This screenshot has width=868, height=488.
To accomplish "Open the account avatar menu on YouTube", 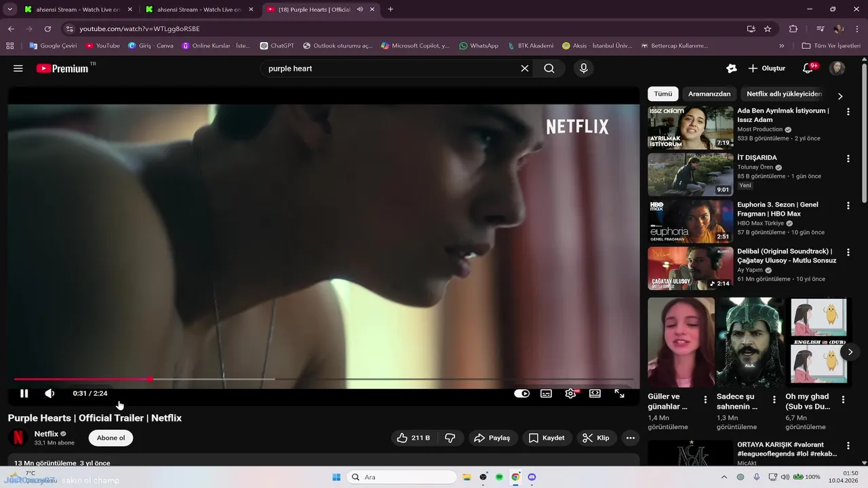I will pos(837,68).
